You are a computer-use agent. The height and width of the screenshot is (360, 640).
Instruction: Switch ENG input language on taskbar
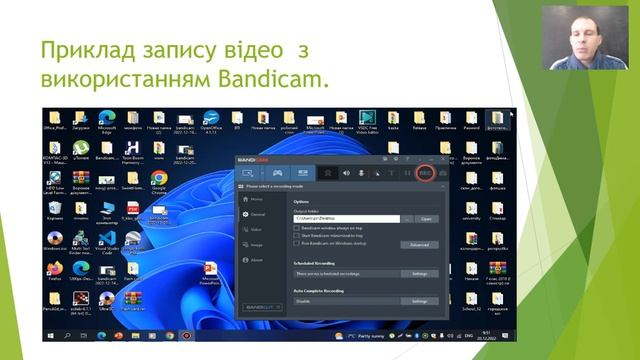coord(468,336)
